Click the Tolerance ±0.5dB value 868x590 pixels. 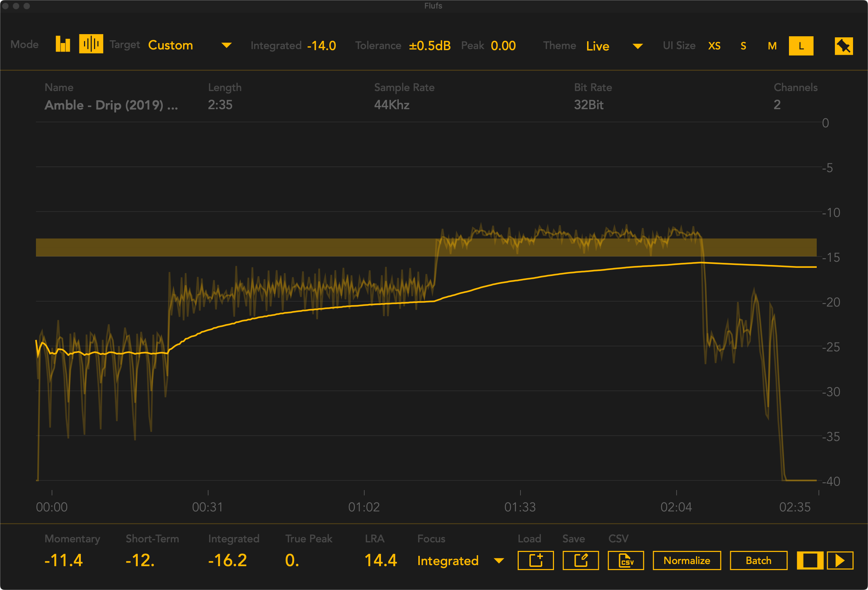[429, 46]
